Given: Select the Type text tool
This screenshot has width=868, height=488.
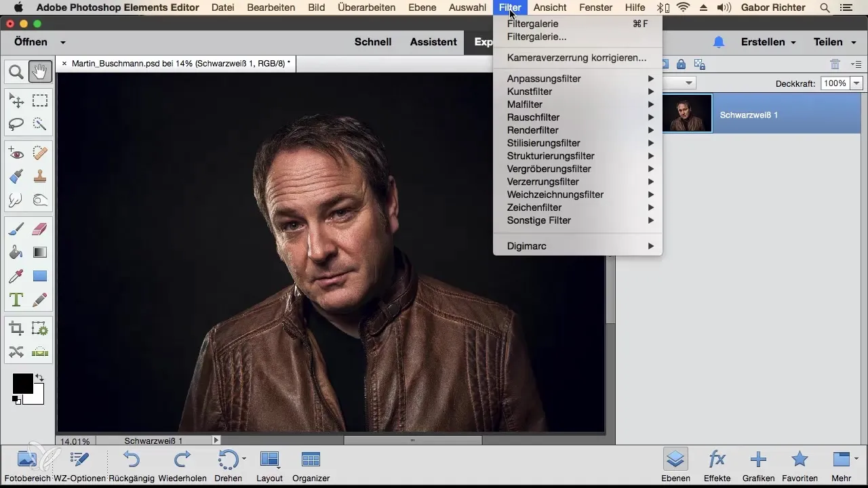Looking at the screenshot, I should pyautogui.click(x=16, y=299).
